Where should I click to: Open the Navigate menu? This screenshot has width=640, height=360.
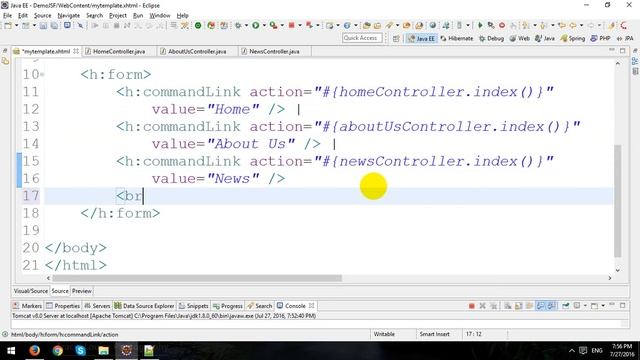[x=69, y=16]
